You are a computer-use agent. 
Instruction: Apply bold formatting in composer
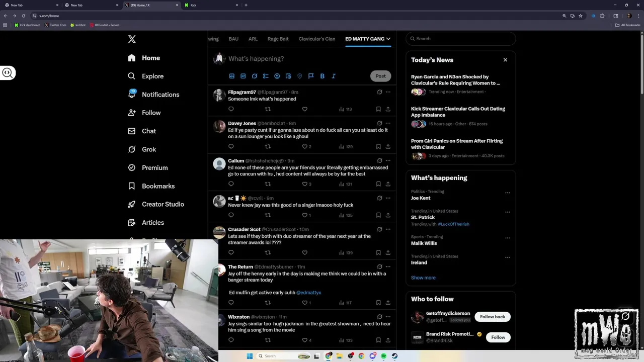coord(323,76)
